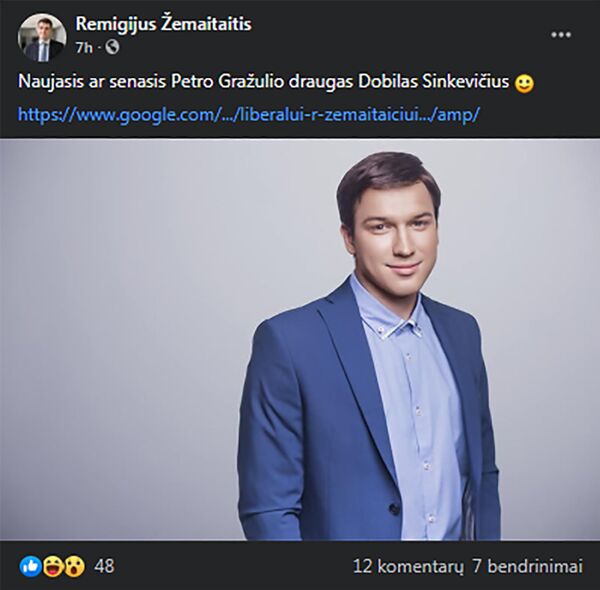Click the blue blazer in the photo
Viewport: 600px width, 590px height.
[x=308, y=421]
